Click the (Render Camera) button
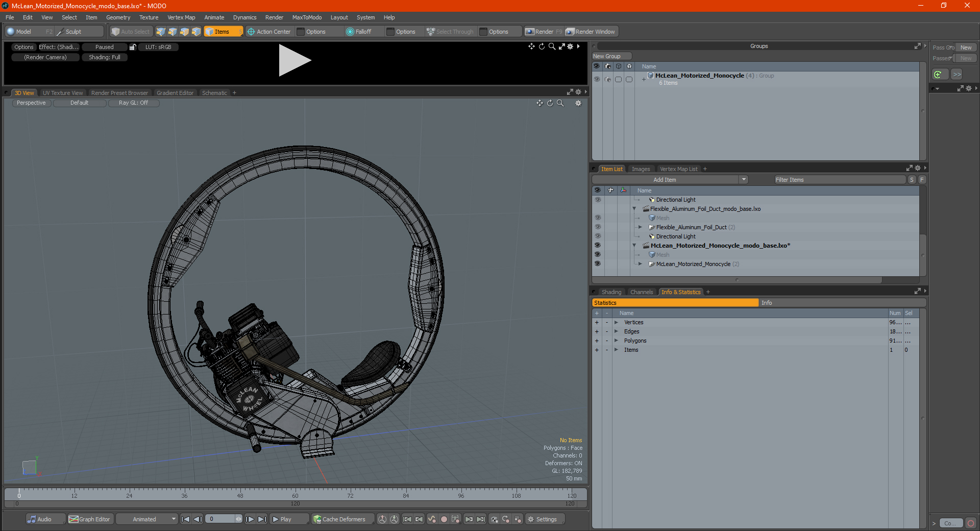Viewport: 980px width, 531px height. [x=45, y=57]
